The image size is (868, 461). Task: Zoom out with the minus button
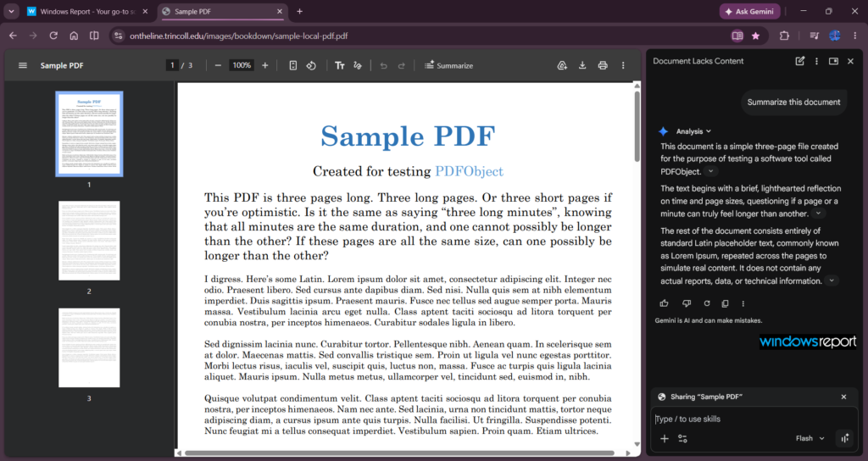tap(218, 65)
